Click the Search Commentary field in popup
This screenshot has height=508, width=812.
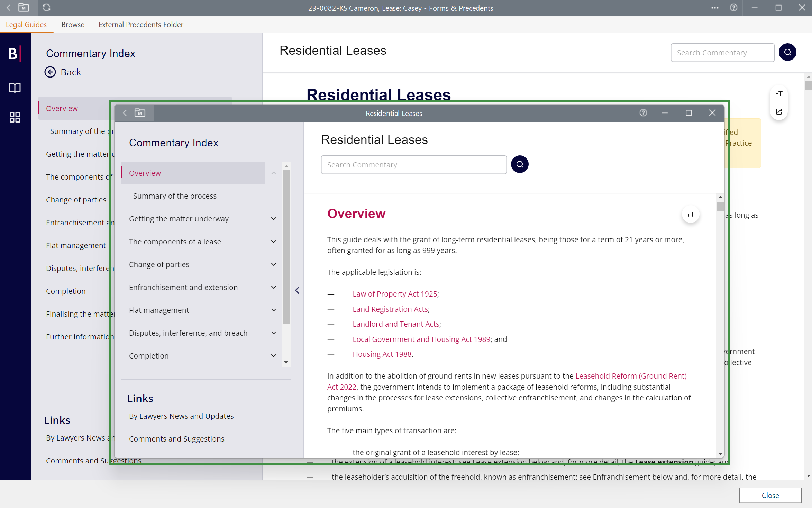pyautogui.click(x=413, y=165)
